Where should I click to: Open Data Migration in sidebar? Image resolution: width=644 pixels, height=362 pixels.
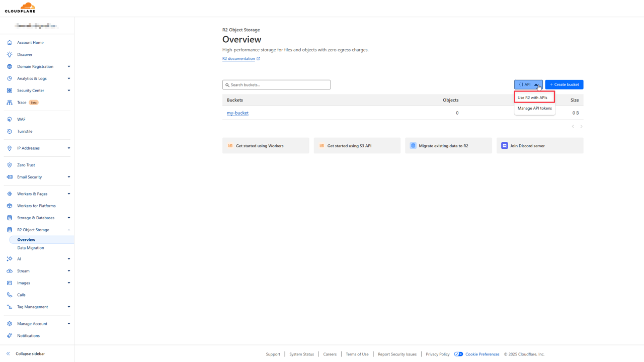click(x=31, y=248)
